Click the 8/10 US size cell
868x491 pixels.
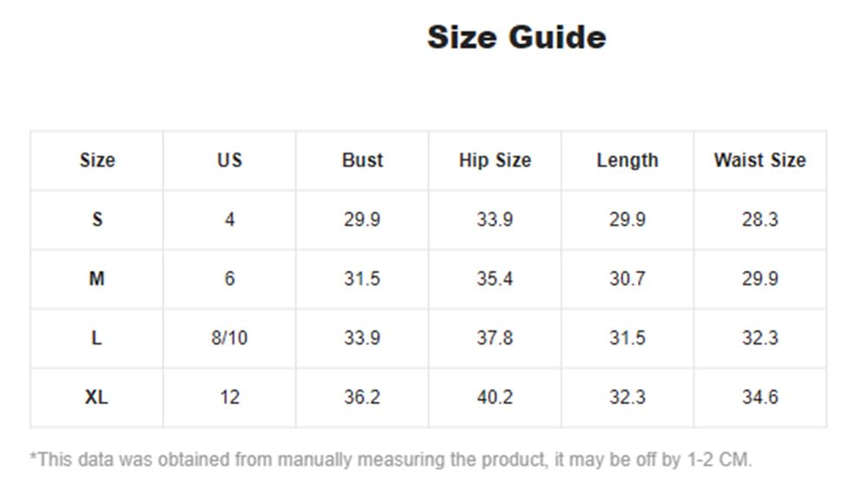(229, 337)
